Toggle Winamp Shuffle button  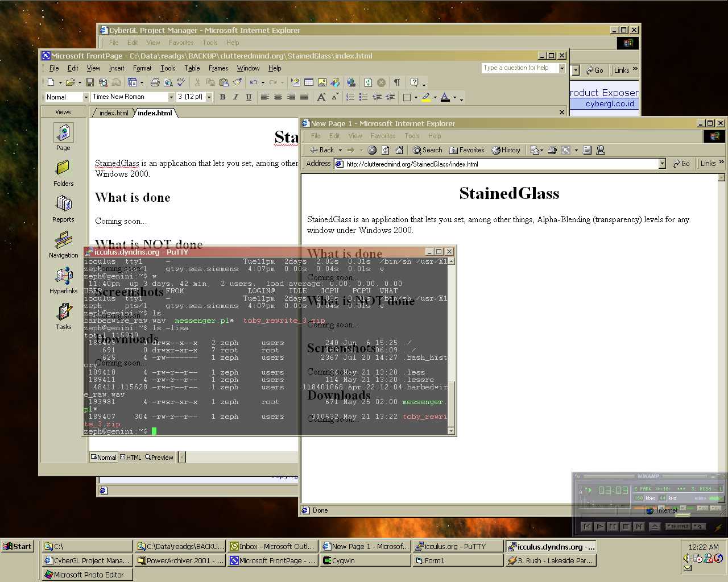679,526
